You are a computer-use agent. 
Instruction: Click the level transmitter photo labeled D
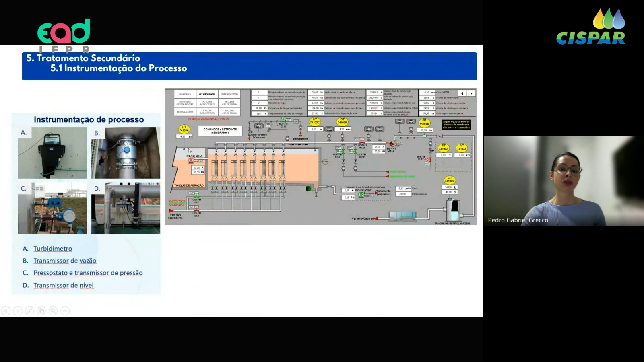126,208
